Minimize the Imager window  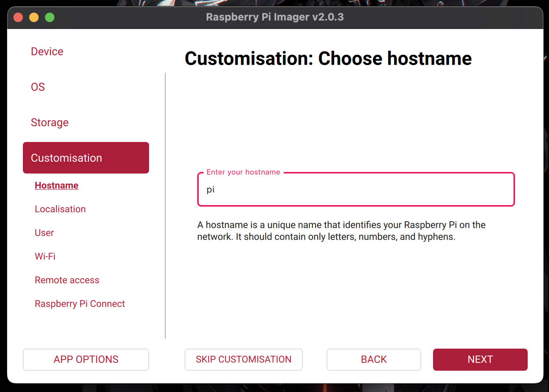click(x=34, y=17)
